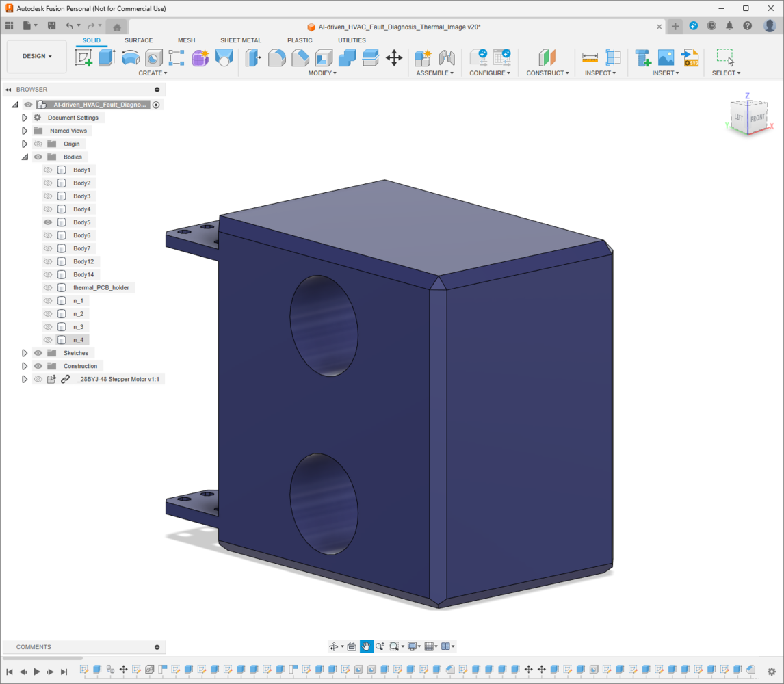Collapse the Bodies folder
The height and width of the screenshot is (684, 784).
25,157
